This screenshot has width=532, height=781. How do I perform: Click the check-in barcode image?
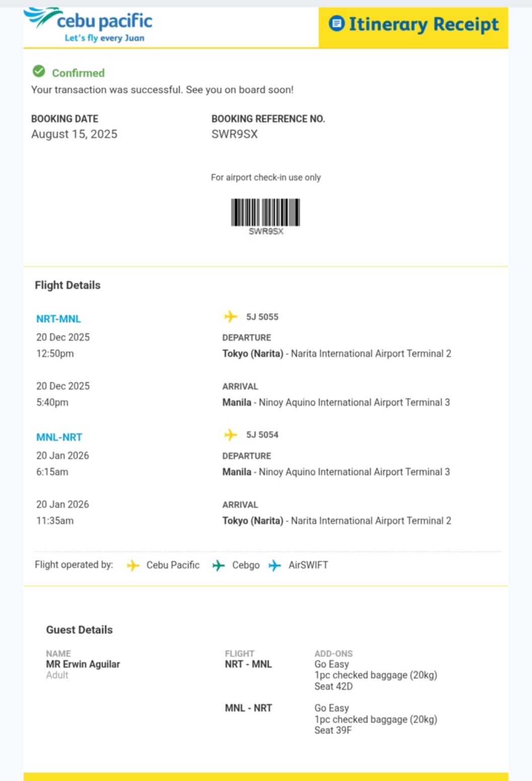coord(265,212)
